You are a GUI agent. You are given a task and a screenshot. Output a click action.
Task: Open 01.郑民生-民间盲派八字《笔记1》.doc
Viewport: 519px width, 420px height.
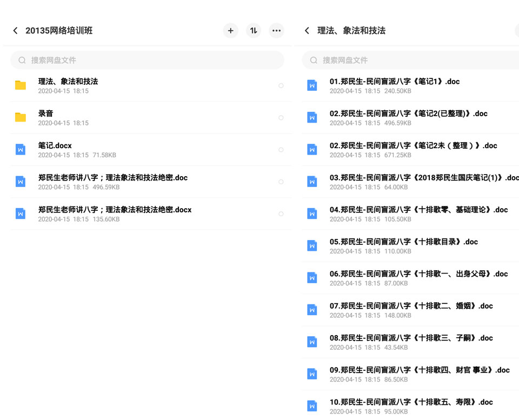[x=395, y=82]
